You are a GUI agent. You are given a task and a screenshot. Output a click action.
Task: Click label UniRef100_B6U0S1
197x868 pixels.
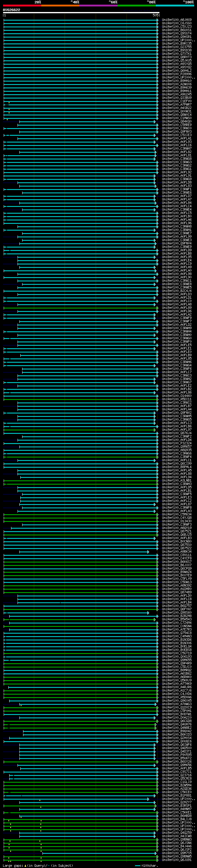[177, 30]
